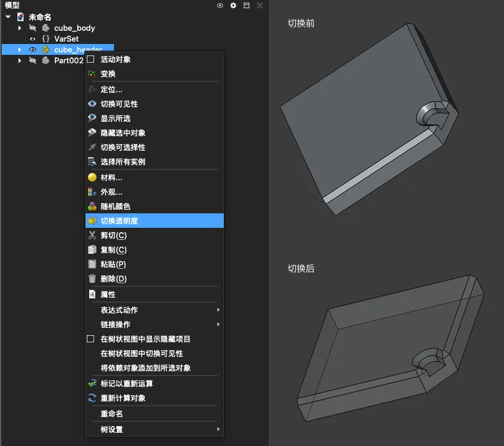Expand the Part002 tree node
Screen dimensions: 504x446
(x=19, y=60)
